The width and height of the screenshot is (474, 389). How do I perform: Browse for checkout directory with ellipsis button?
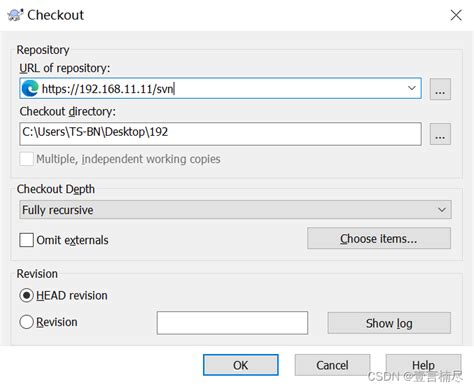(x=440, y=134)
